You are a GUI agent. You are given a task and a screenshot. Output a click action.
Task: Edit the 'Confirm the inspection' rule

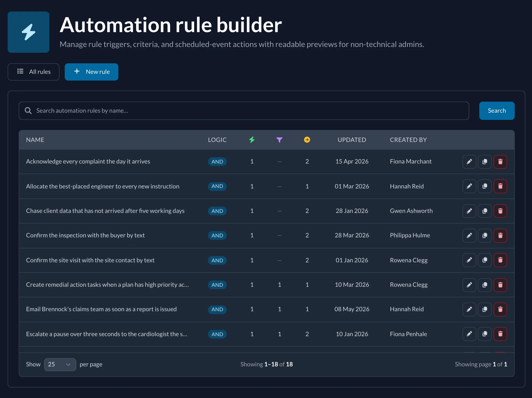[469, 236]
